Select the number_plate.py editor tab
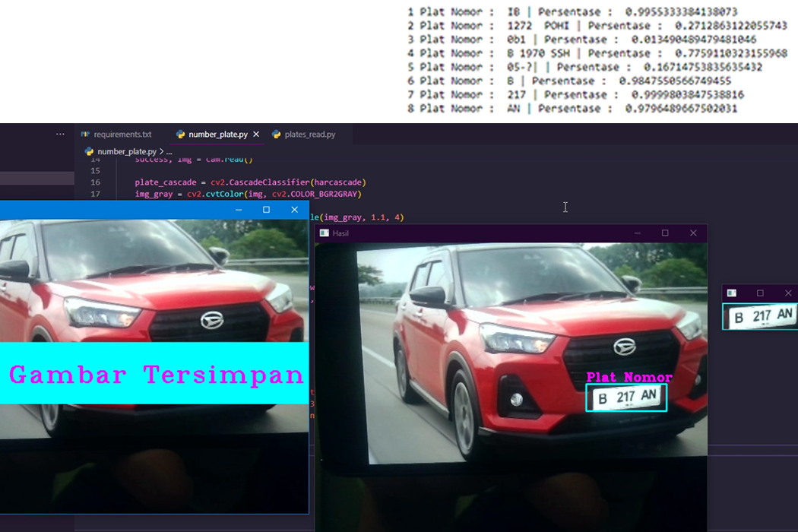Image resolution: width=798 pixels, height=532 pixels. pyautogui.click(x=217, y=135)
